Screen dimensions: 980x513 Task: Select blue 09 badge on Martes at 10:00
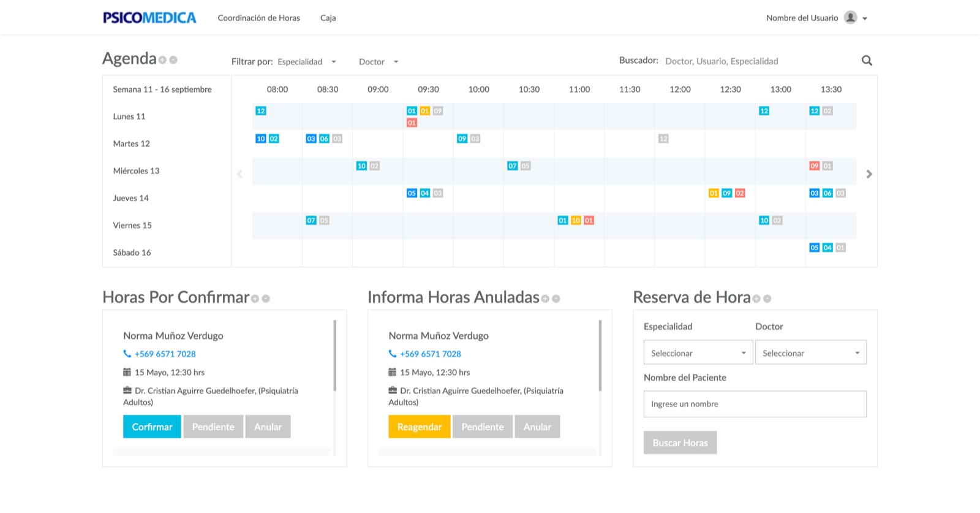[x=462, y=139]
